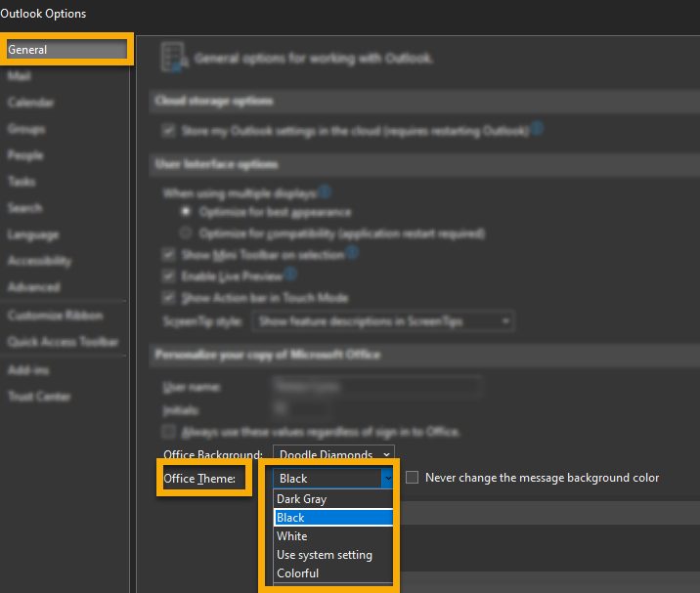The height and width of the screenshot is (593, 700).
Task: Select the General category in sidebar
Action: [66, 50]
